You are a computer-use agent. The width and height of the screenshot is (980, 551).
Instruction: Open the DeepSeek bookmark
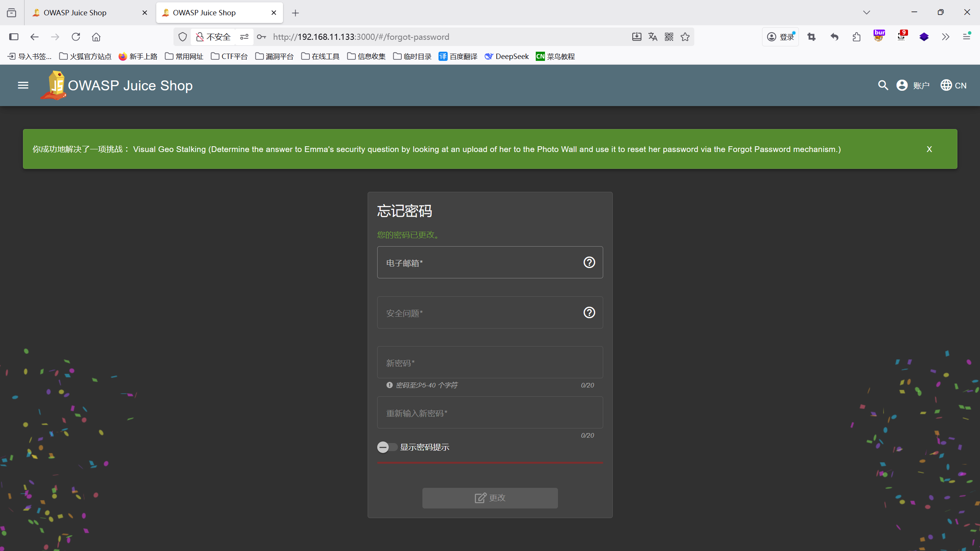tap(507, 56)
